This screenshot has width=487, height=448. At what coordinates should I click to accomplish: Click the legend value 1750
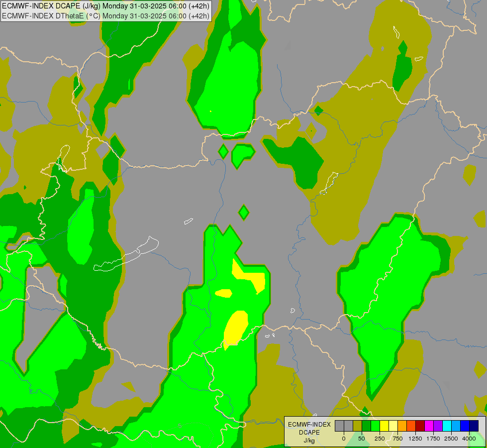coord(433,439)
